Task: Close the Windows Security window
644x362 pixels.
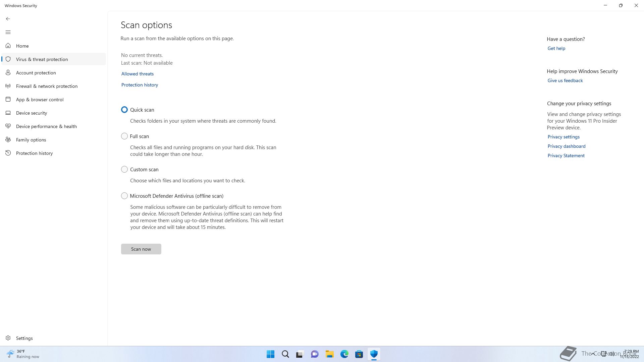Action: (x=636, y=5)
